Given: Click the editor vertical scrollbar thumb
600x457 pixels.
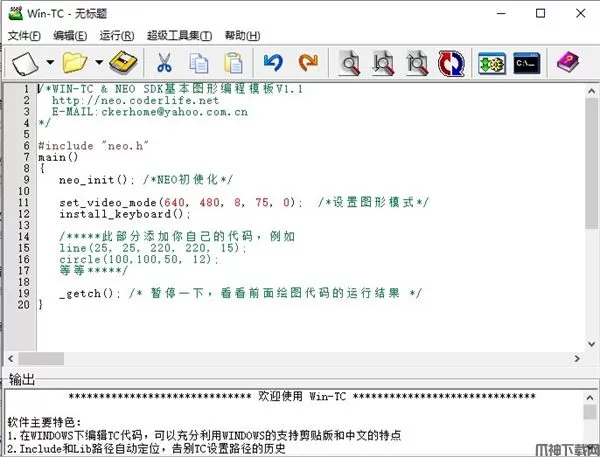Looking at the screenshot, I should pyautogui.click(x=592, y=164).
